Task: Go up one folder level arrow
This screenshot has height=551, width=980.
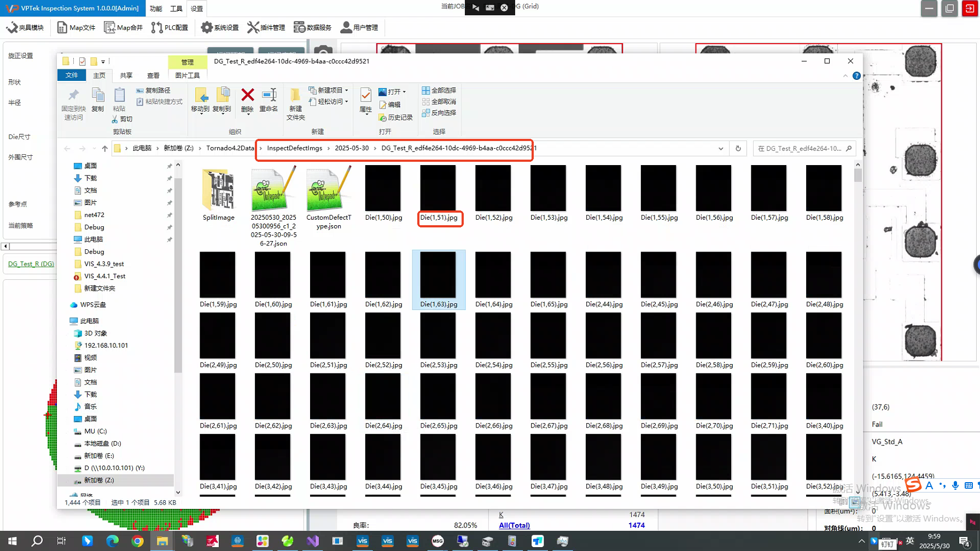Action: [x=104, y=148]
